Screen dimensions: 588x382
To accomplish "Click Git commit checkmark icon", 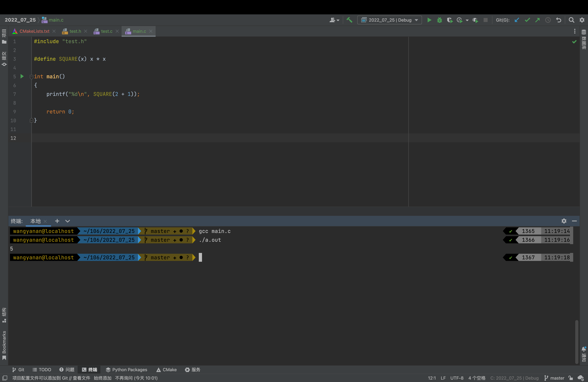I will coord(527,20).
